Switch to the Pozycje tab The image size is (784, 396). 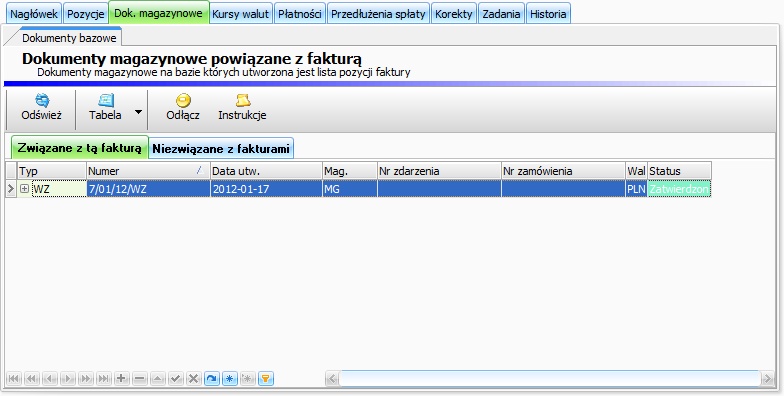86,14
